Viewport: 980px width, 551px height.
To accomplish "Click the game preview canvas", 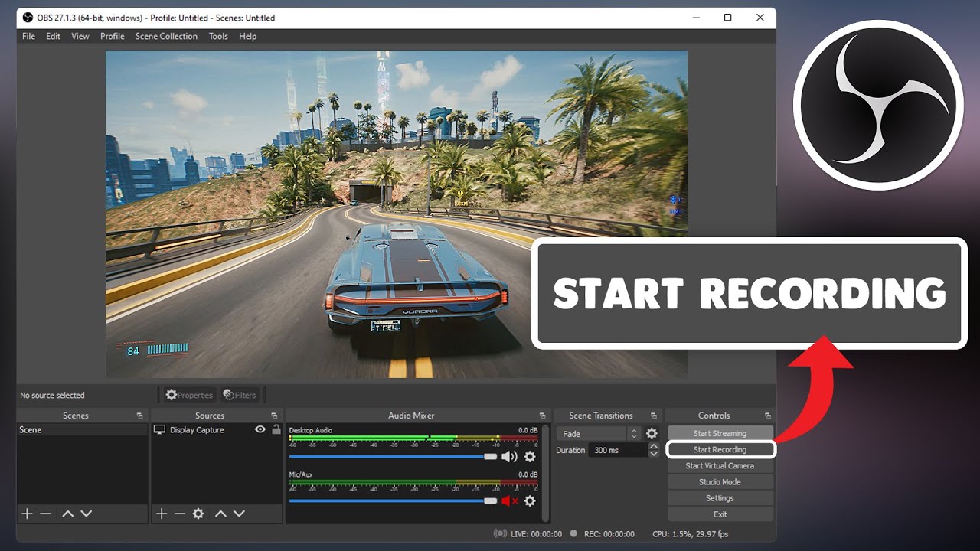I will pyautogui.click(x=397, y=214).
